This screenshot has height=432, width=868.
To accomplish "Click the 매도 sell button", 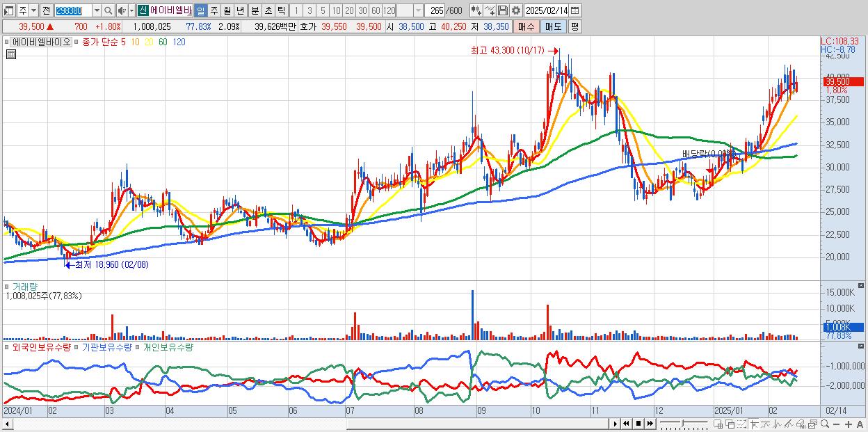I will coord(553,26).
